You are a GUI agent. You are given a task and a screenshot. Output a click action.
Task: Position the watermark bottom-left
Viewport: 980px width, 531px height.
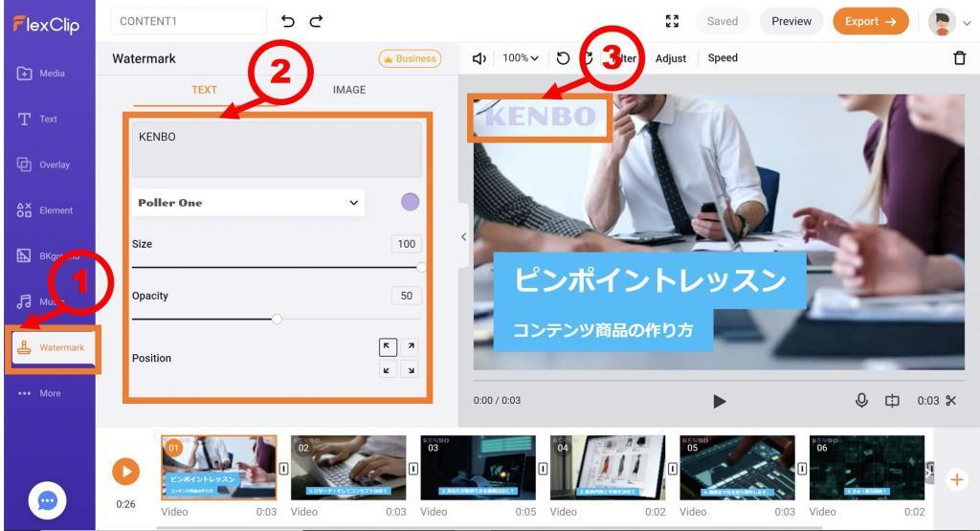(x=388, y=369)
